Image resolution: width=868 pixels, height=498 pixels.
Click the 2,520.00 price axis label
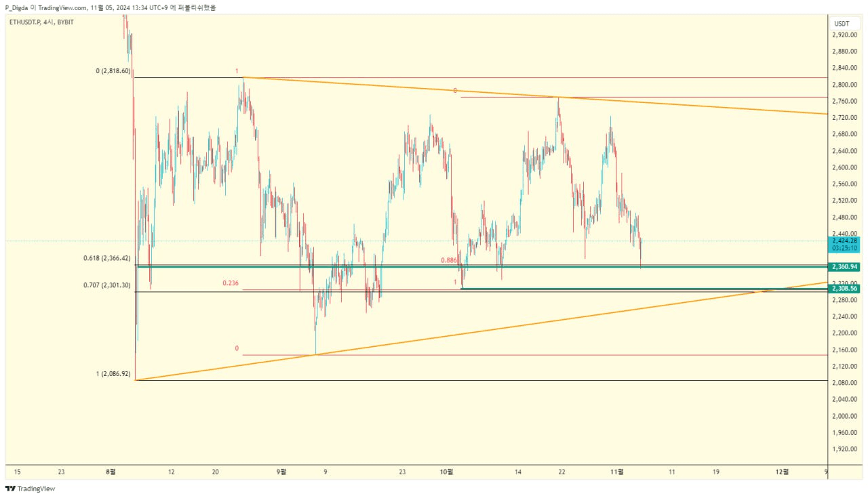(x=846, y=201)
